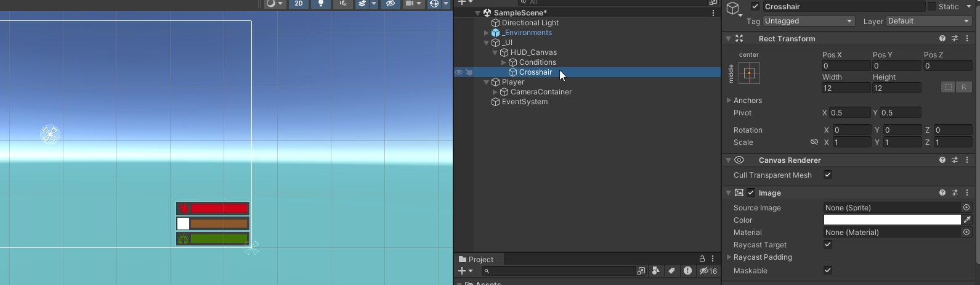This screenshot has height=285, width=980.
Task: Toggle the Crosshair active checkbox
Action: click(755, 6)
